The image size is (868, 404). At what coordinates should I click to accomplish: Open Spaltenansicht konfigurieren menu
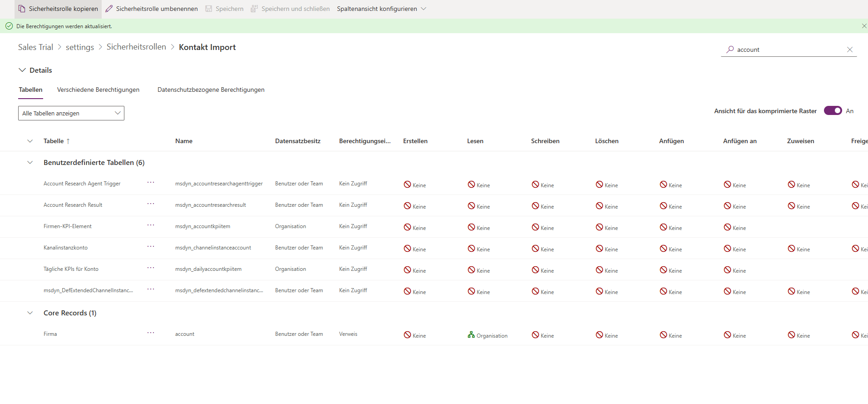(381, 9)
